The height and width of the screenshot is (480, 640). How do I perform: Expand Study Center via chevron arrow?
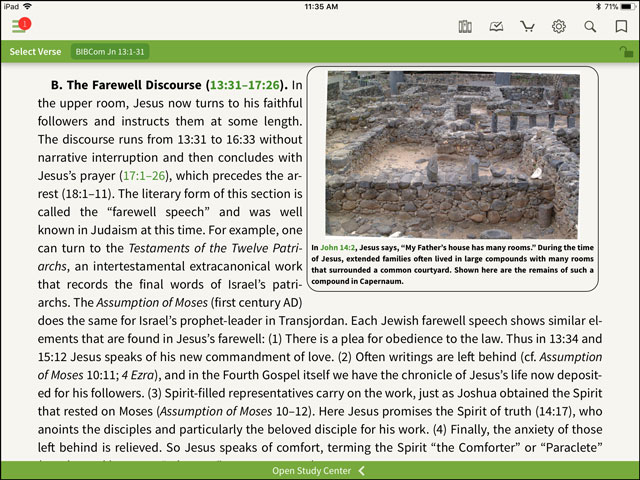coord(362,471)
